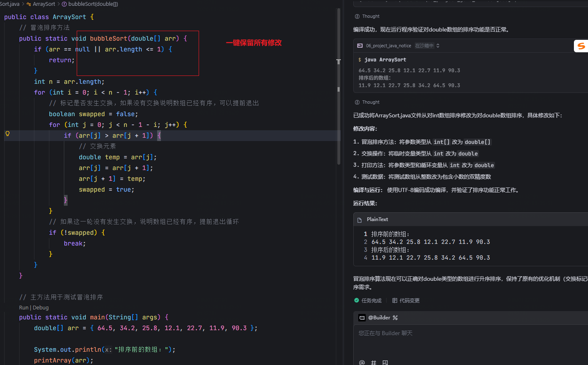The height and width of the screenshot is (365, 588).
Task: Click the bubbleSort method icon in breadcrumb
Action: [64, 4]
